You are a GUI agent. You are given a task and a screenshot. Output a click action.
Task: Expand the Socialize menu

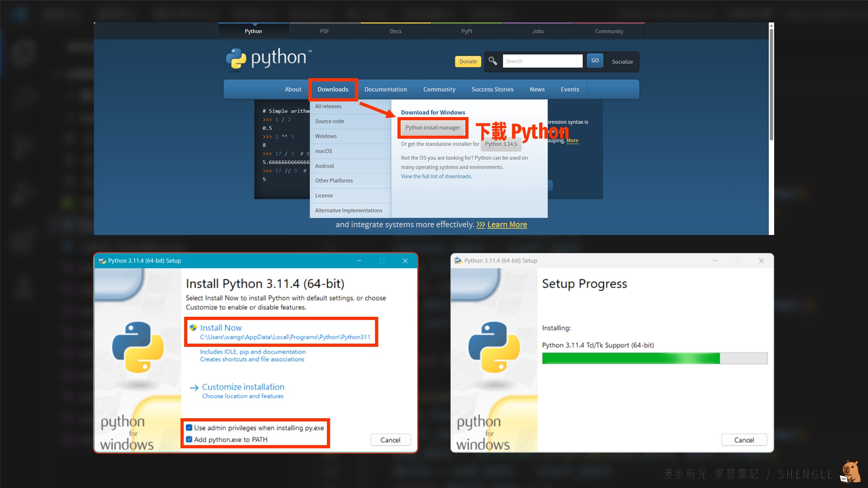point(622,62)
